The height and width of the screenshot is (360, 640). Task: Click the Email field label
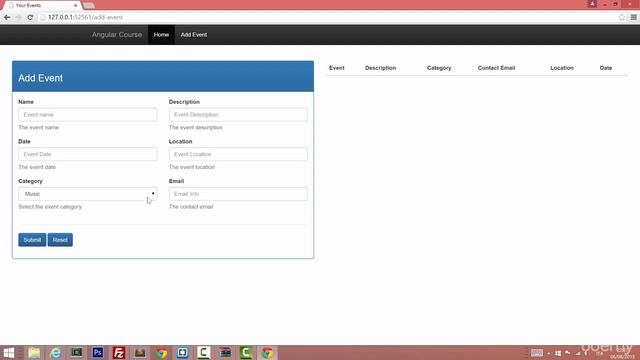[176, 181]
